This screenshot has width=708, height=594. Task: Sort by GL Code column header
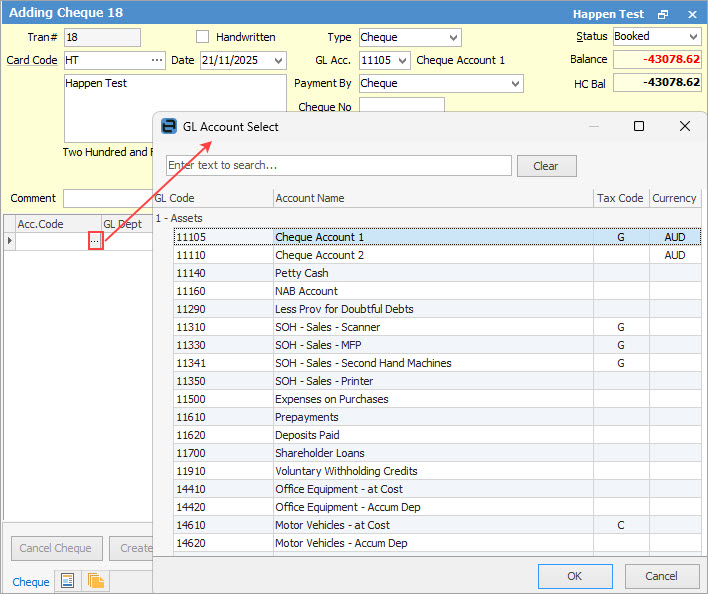tap(213, 198)
